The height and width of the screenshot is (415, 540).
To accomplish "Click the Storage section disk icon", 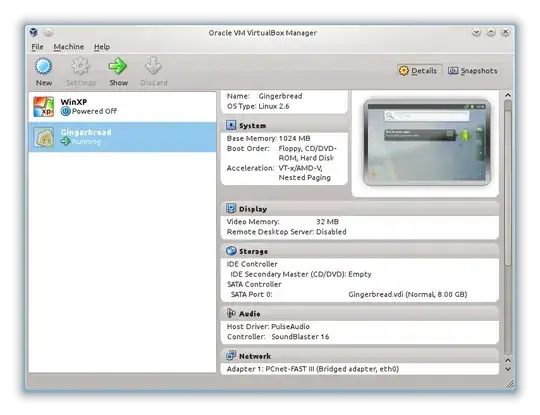I will click(x=231, y=251).
